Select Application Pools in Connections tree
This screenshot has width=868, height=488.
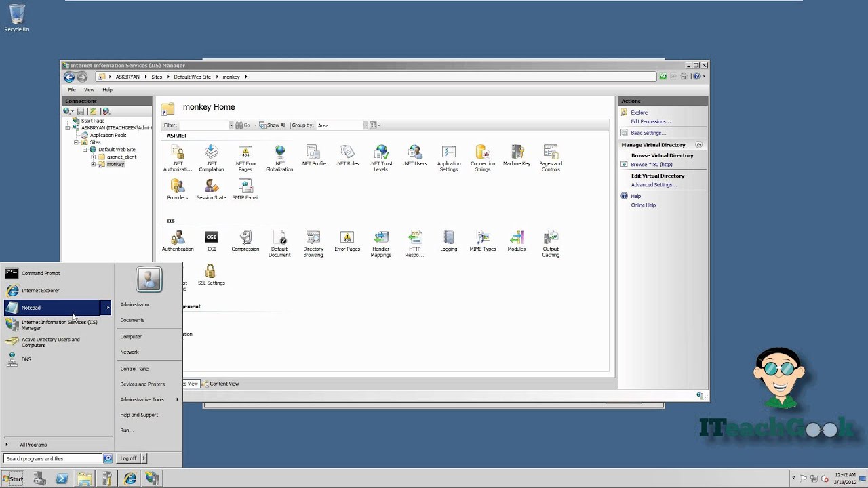point(108,135)
